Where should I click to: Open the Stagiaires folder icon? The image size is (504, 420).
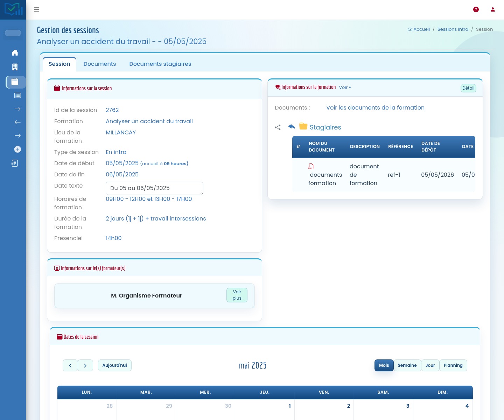coord(303,126)
